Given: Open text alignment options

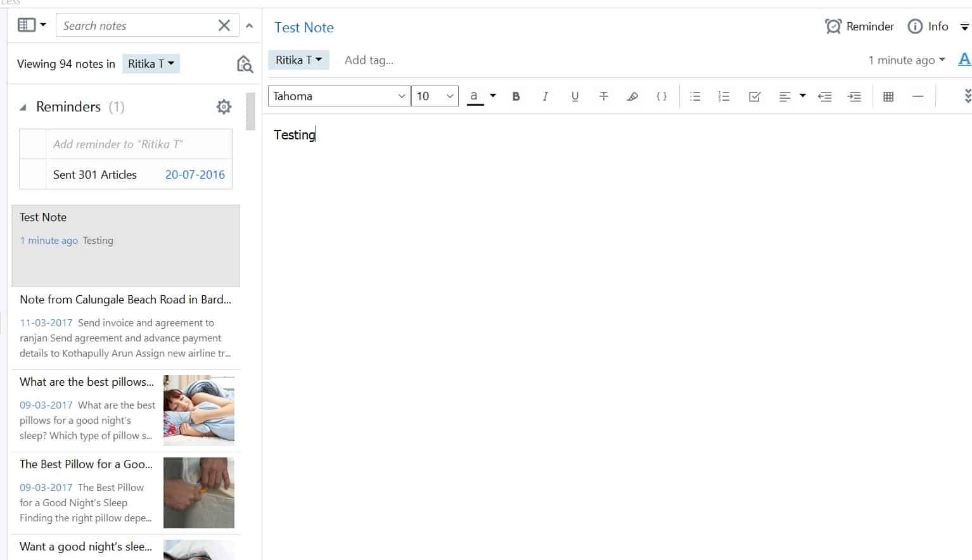Looking at the screenshot, I should [x=784, y=96].
